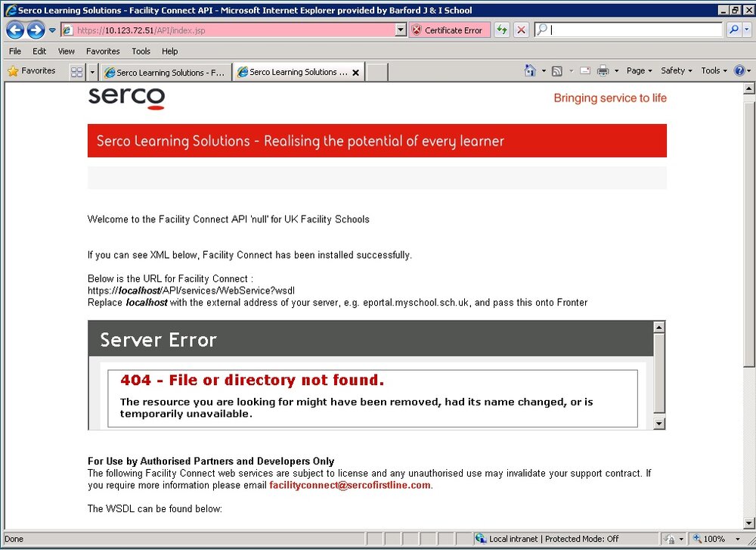Click the Done status bar text
This screenshot has width=756, height=550.
pos(14,539)
